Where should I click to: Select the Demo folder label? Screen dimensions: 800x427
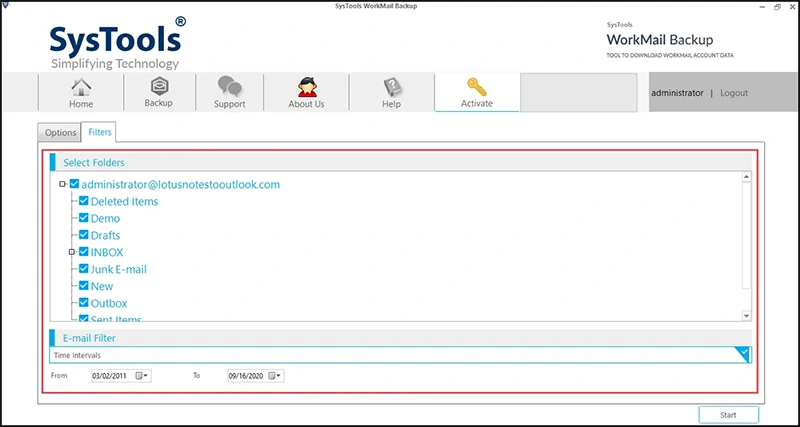coord(106,218)
